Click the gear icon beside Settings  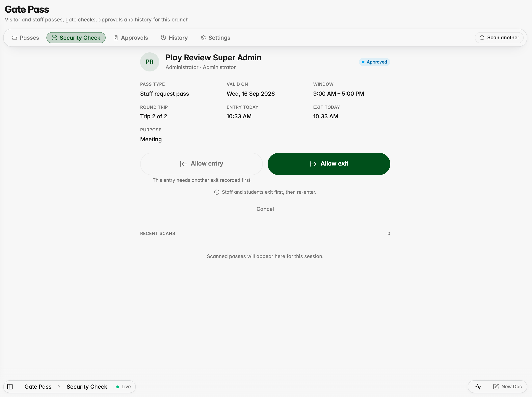point(203,38)
